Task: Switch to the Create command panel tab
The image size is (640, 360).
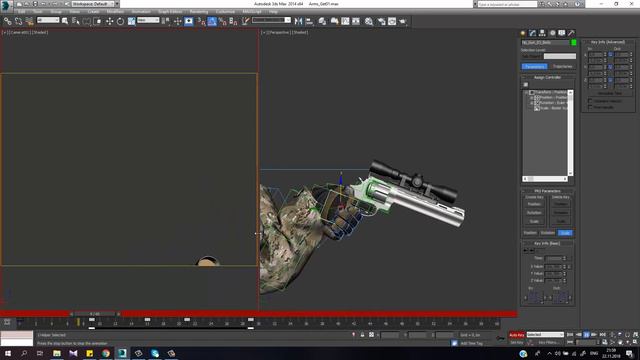Action: pyautogui.click(x=523, y=33)
